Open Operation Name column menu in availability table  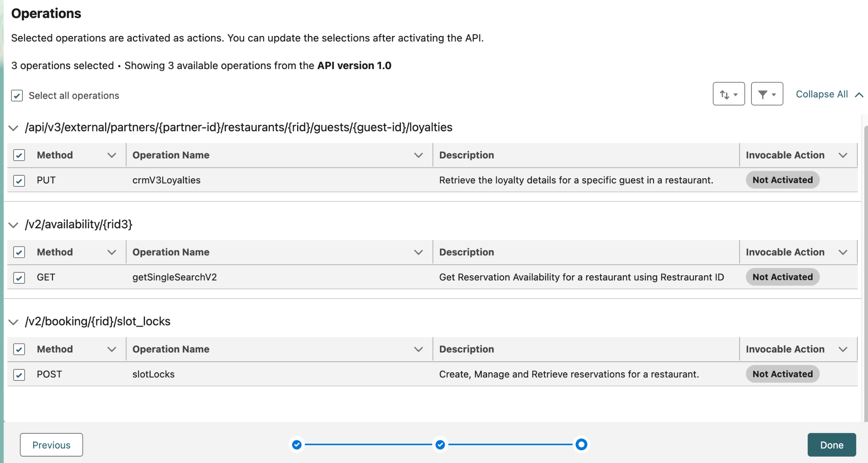tap(418, 252)
